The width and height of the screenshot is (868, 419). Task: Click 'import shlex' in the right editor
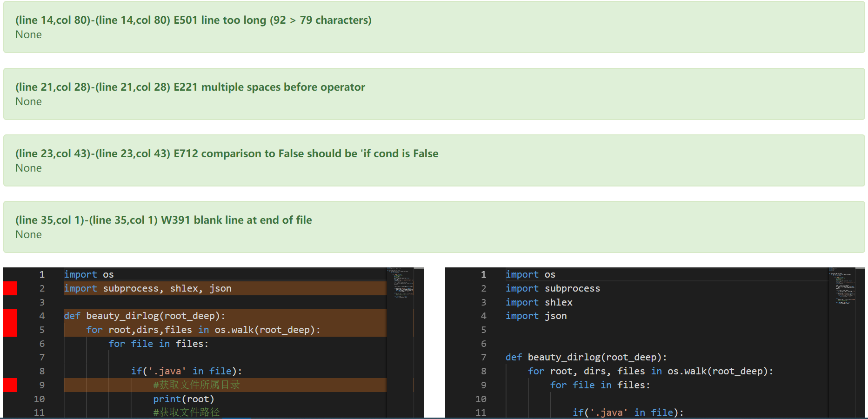click(x=539, y=302)
